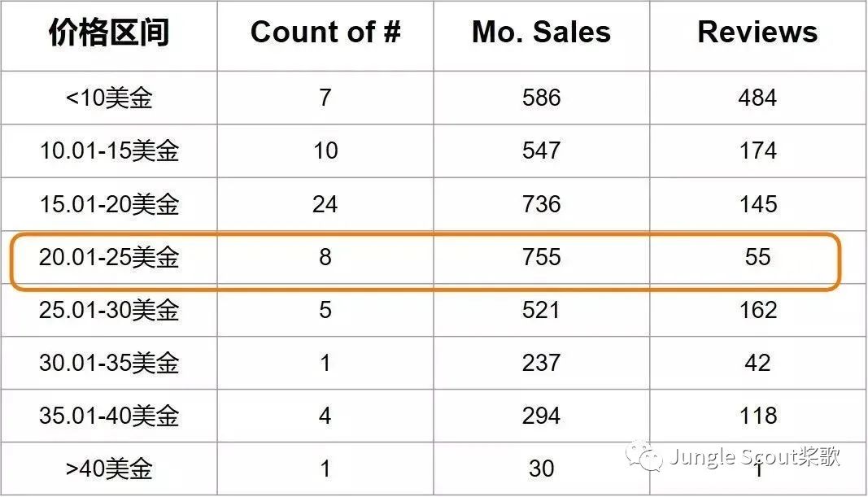The image size is (868, 497).
Task: Select the 价格区间 column header
Action: (109, 32)
